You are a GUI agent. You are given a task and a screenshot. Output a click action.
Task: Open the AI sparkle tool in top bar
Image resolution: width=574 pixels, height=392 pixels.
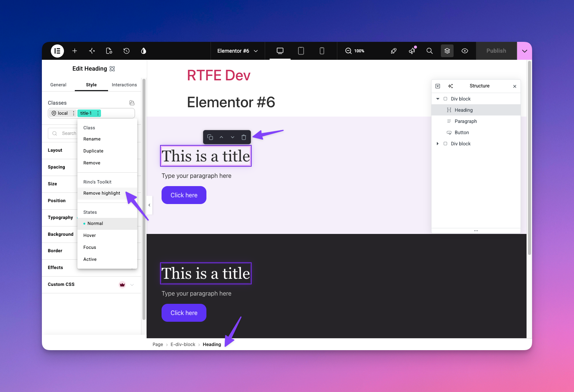[92, 51]
